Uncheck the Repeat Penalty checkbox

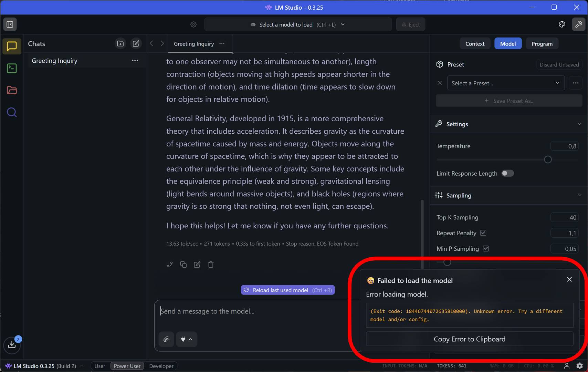[x=483, y=233]
